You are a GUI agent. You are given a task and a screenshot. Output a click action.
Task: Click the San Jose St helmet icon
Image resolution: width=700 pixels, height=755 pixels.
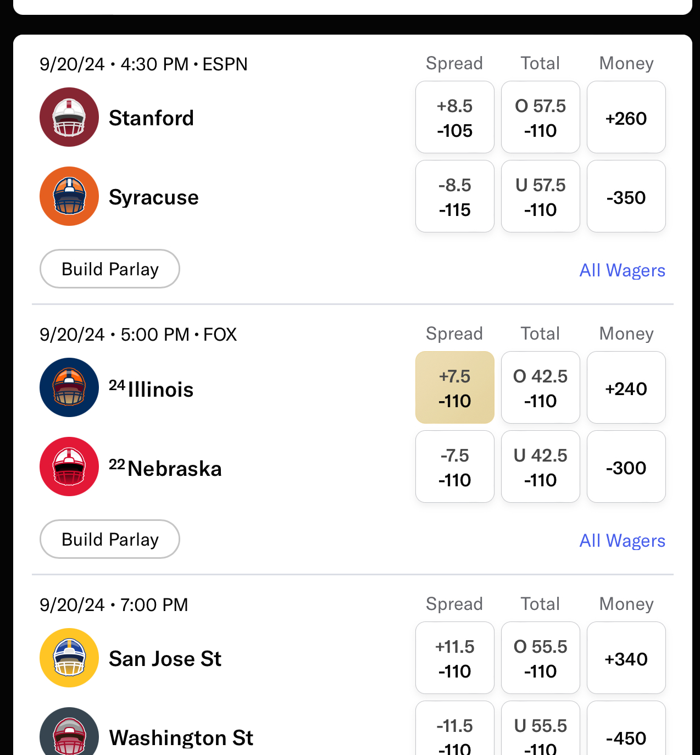pos(69,658)
